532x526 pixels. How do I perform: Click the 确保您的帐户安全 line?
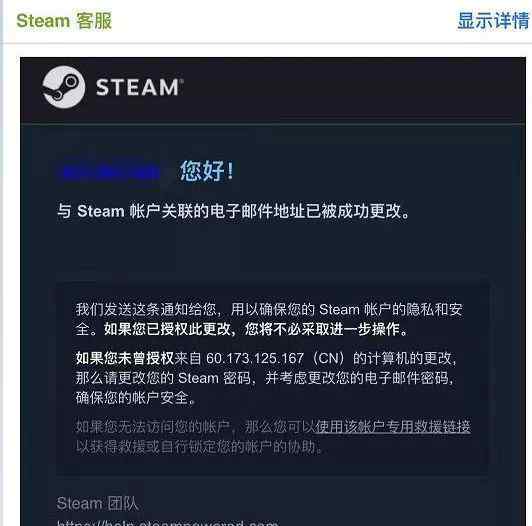136,397
